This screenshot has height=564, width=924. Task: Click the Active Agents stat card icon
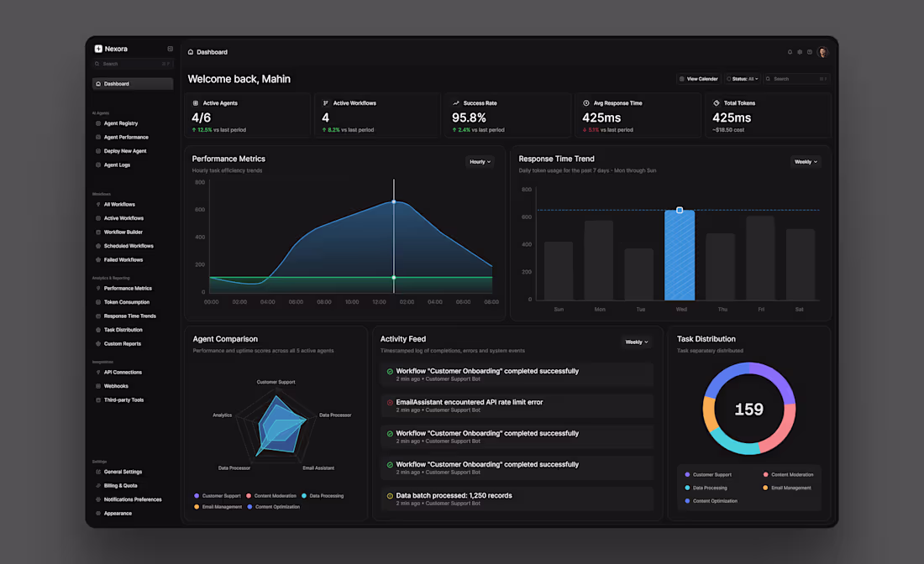pyautogui.click(x=196, y=103)
